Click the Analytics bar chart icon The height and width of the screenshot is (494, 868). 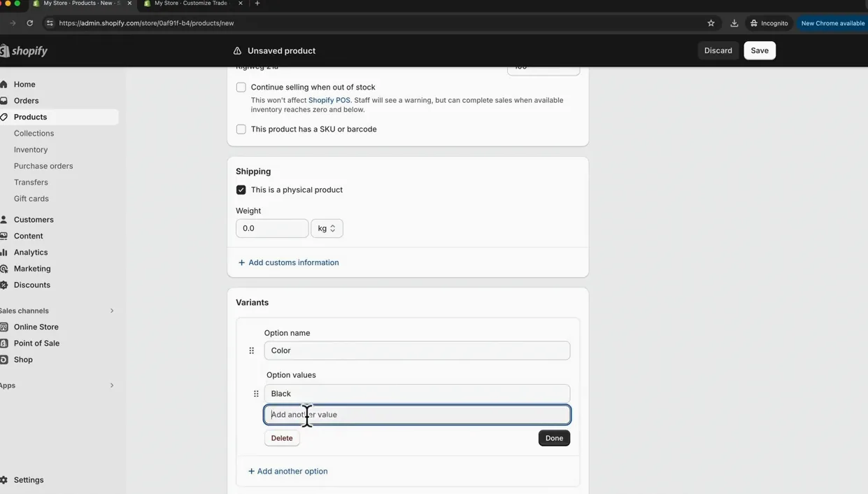[3, 252]
